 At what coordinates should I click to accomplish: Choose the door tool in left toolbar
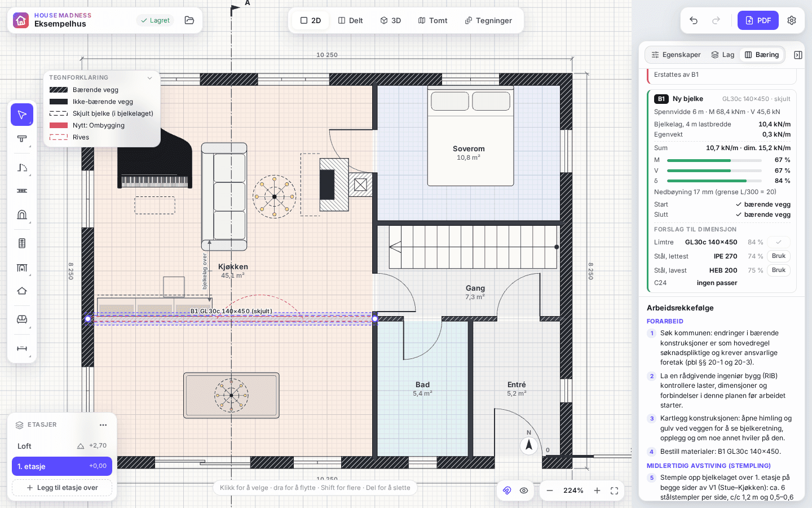coord(22,168)
